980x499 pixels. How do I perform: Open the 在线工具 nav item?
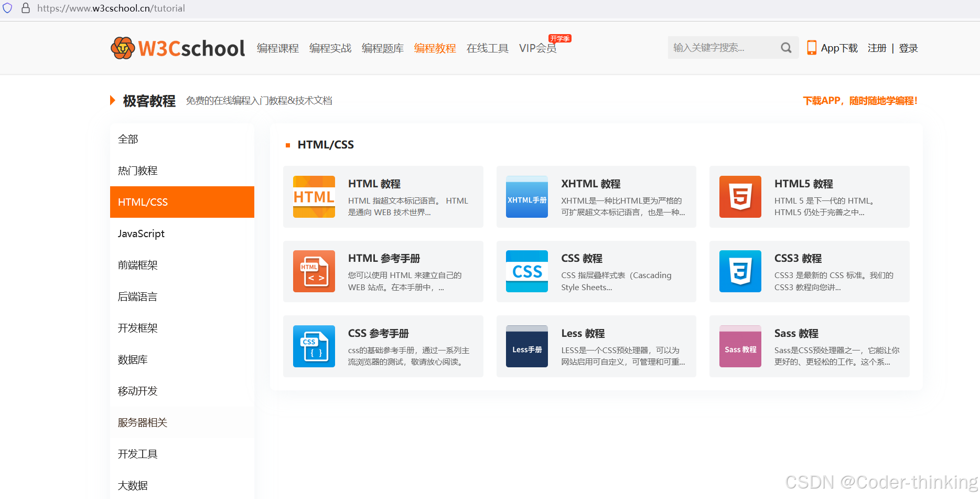[x=488, y=48]
